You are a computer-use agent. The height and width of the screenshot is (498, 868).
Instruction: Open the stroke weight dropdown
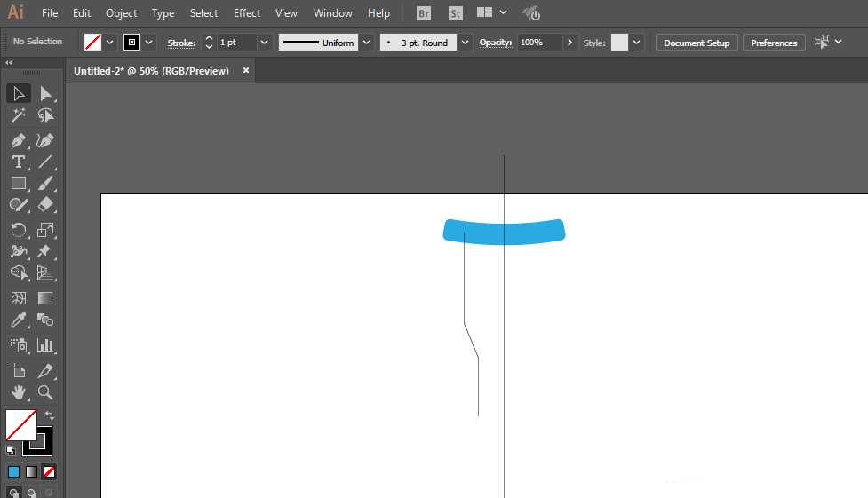[x=264, y=43]
